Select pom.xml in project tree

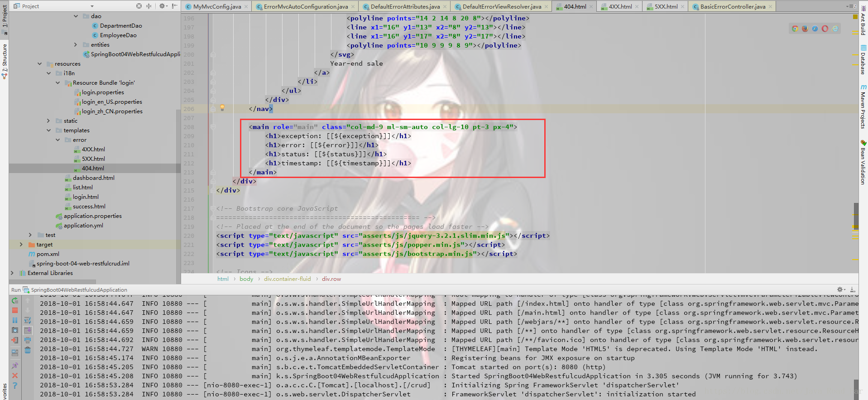click(x=44, y=254)
